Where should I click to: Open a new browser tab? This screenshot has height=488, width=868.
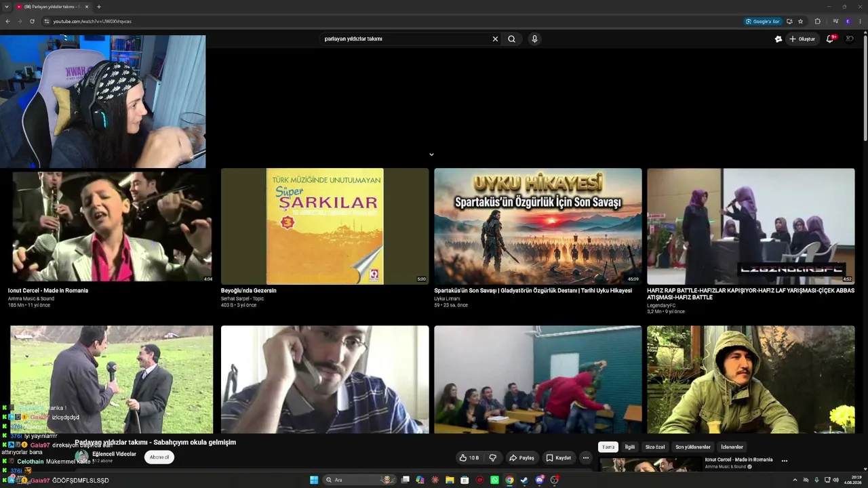pos(98,7)
